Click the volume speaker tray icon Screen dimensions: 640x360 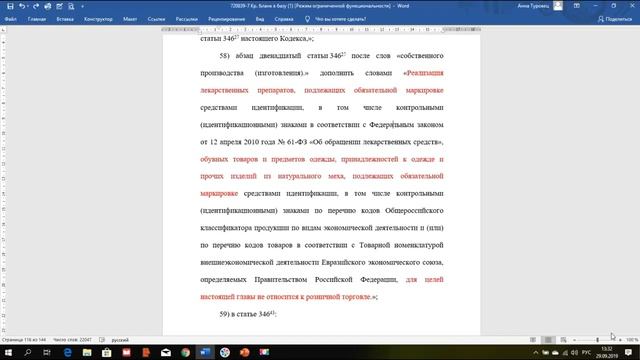(575, 352)
